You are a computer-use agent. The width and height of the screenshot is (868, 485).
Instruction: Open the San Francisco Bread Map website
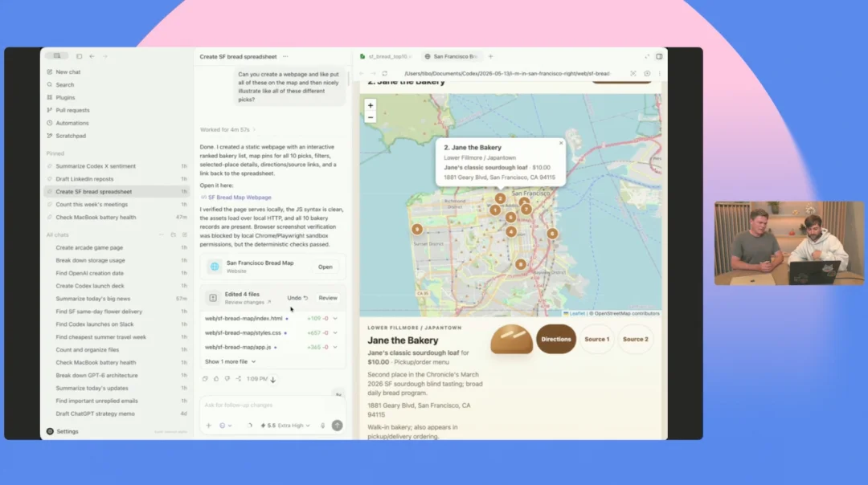pos(325,267)
